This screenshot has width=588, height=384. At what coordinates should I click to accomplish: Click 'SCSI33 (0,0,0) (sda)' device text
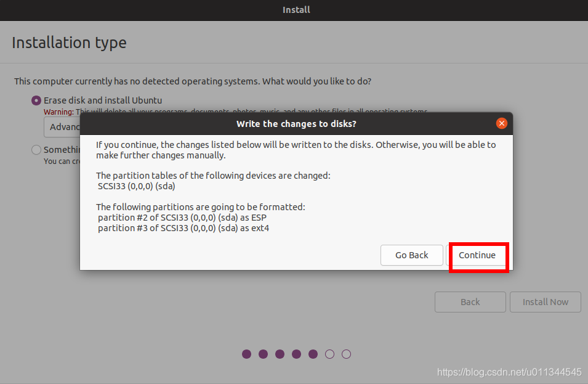click(x=137, y=186)
